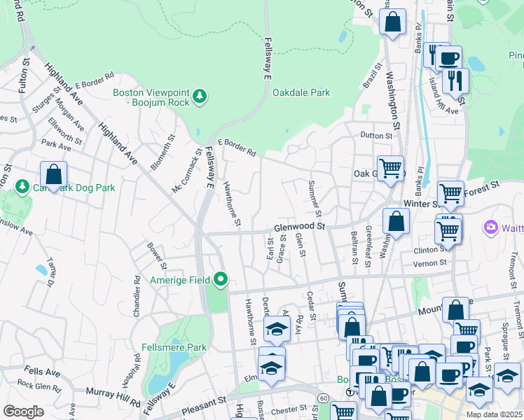Select the Winter St label
The image size is (524, 420).
421,204
